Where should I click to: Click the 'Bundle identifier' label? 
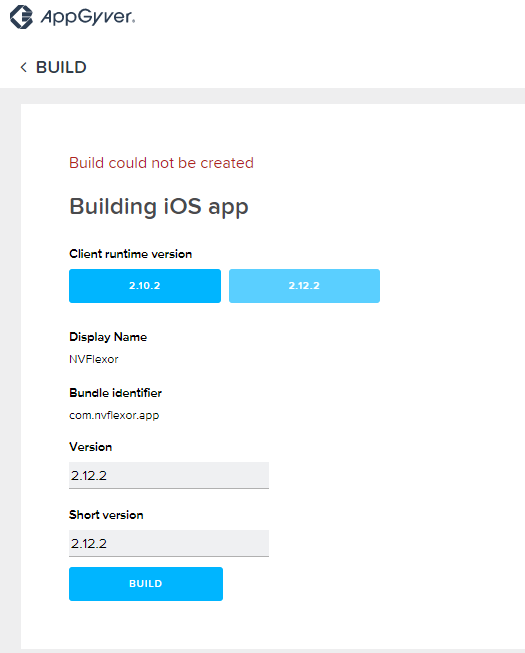[115, 393]
